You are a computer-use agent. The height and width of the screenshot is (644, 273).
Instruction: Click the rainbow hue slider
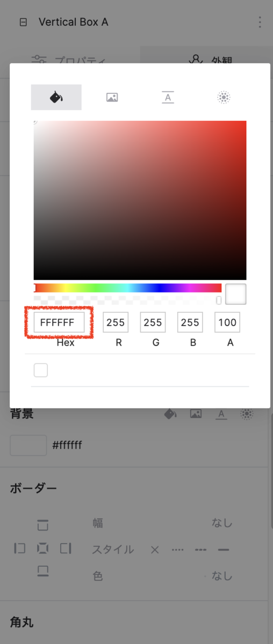point(128,288)
